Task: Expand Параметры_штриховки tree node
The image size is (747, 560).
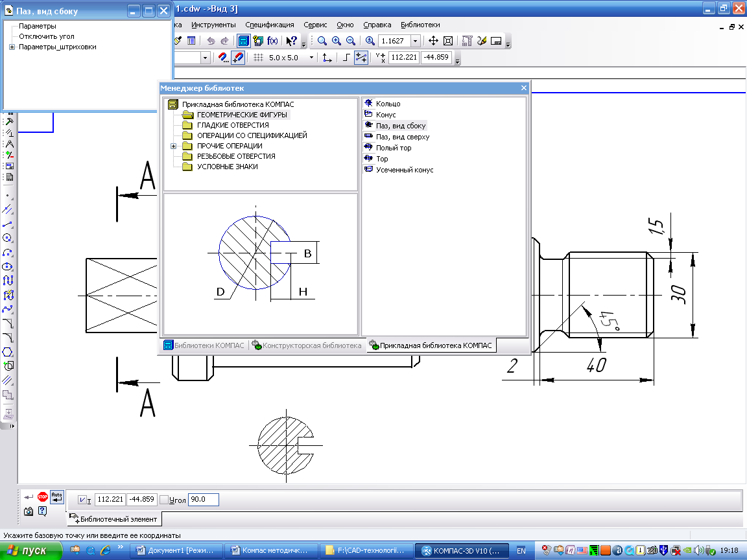Action: pyautogui.click(x=12, y=47)
